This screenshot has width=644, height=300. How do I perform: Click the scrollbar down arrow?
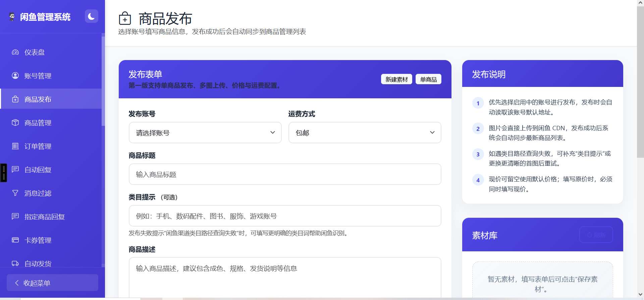coord(640,294)
